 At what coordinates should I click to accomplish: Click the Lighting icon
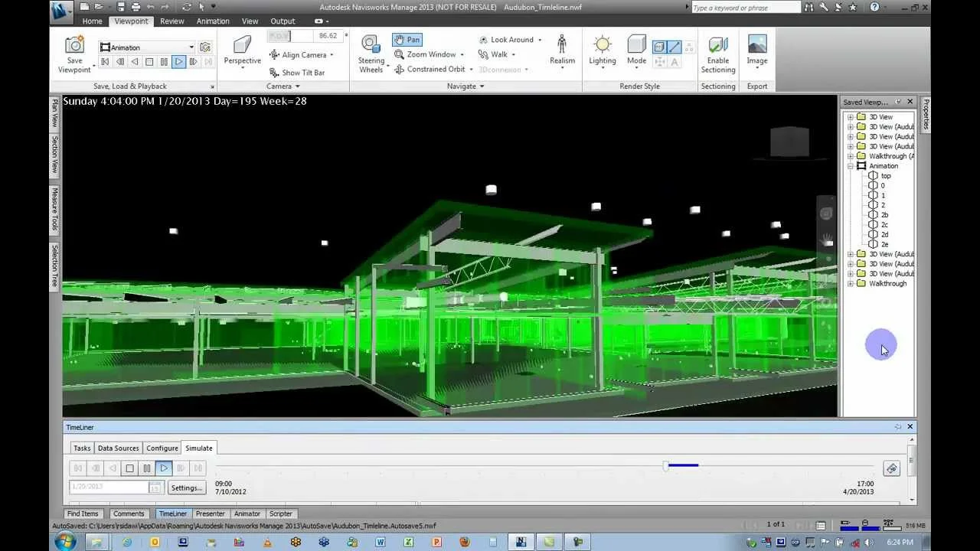pos(603,46)
